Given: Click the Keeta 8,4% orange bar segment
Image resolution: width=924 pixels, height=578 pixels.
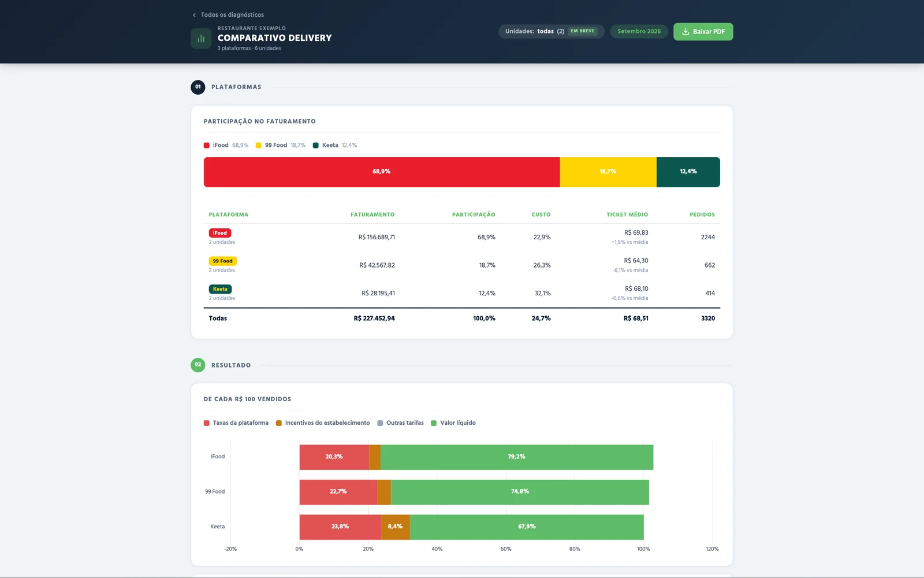Looking at the screenshot, I should pos(396,527).
